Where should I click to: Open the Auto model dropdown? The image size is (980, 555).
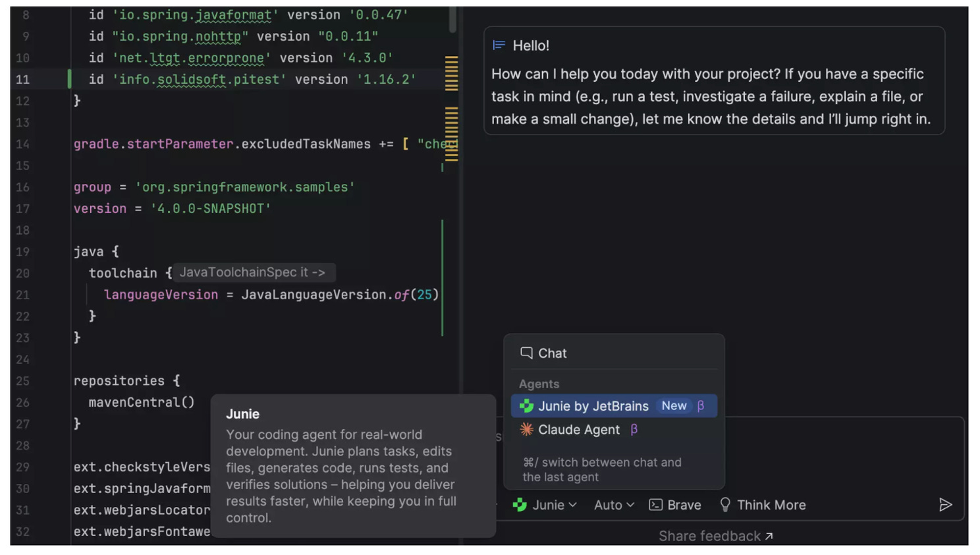coord(614,505)
